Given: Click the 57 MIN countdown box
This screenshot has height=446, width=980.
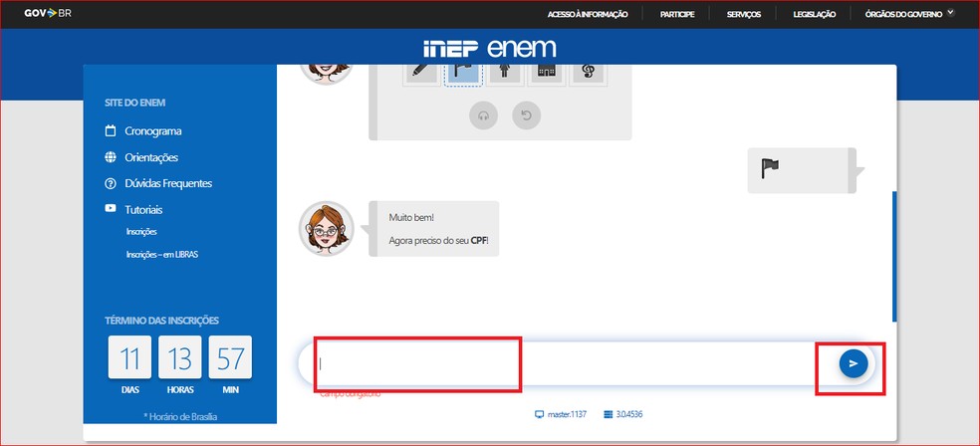Looking at the screenshot, I should click(230, 357).
